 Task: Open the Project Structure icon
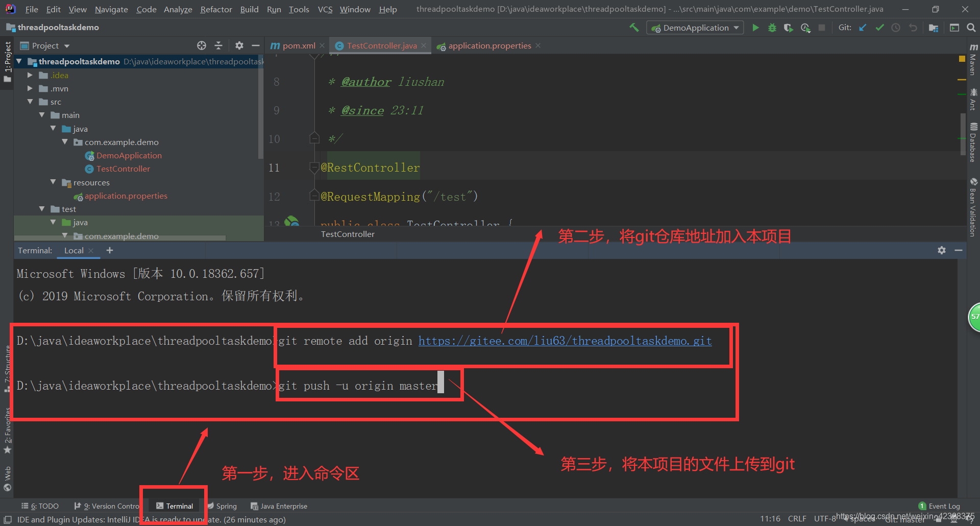[x=934, y=28]
